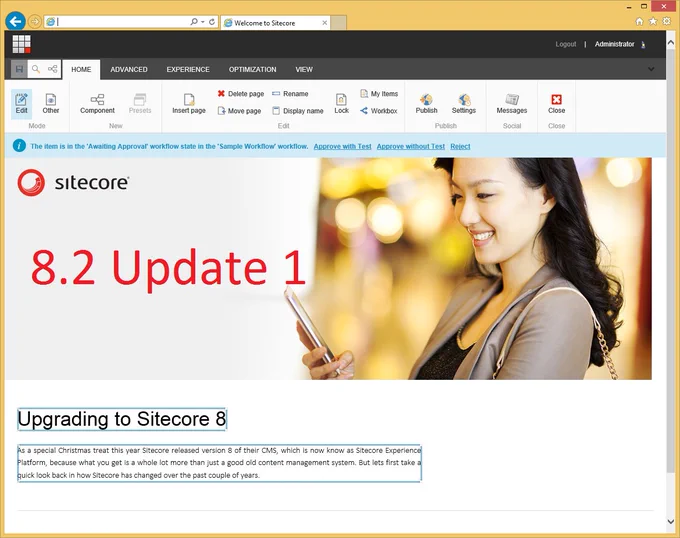The height and width of the screenshot is (538, 680).
Task: Open browser Favorites star icon
Action: (653, 21)
